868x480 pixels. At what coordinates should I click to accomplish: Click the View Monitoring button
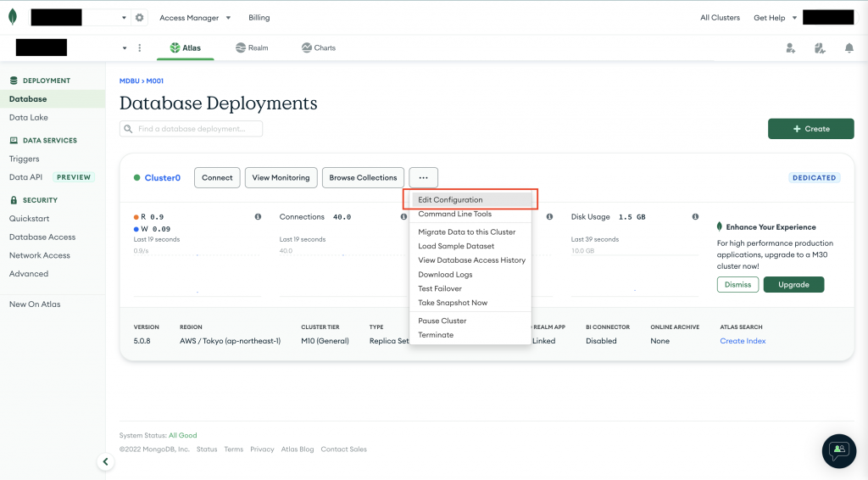(x=281, y=178)
